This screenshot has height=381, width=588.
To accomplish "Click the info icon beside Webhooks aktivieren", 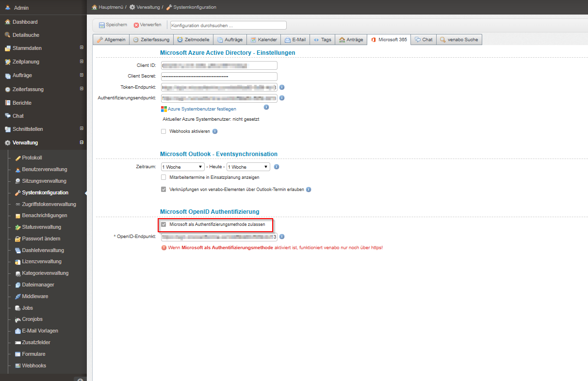I will (x=215, y=131).
